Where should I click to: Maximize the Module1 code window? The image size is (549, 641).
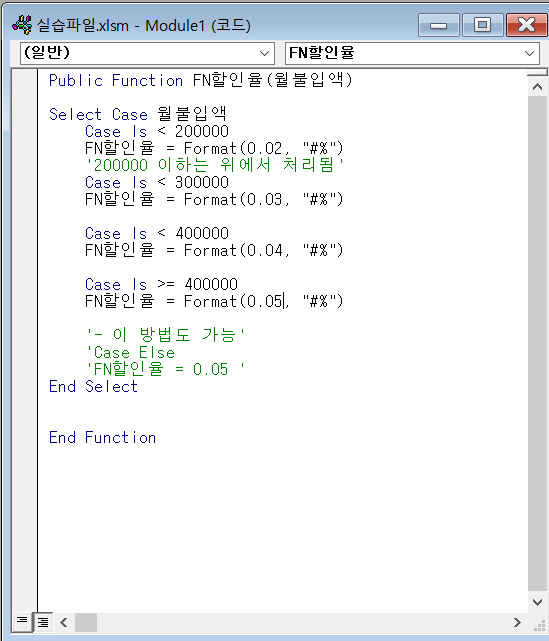click(x=482, y=25)
